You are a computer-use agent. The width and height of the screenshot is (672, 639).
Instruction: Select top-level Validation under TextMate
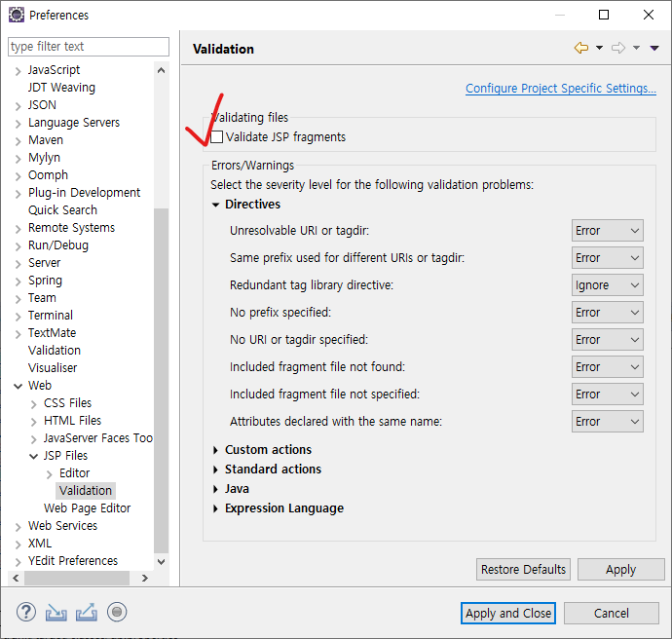pyautogui.click(x=55, y=351)
